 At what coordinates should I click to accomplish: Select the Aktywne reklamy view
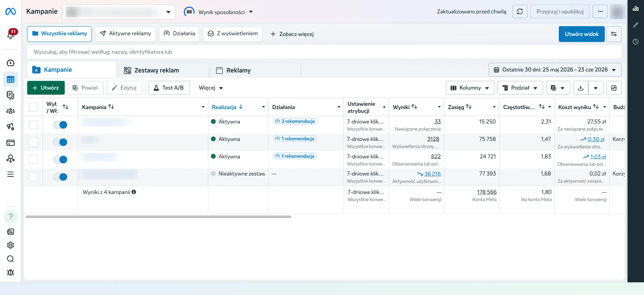(x=125, y=34)
